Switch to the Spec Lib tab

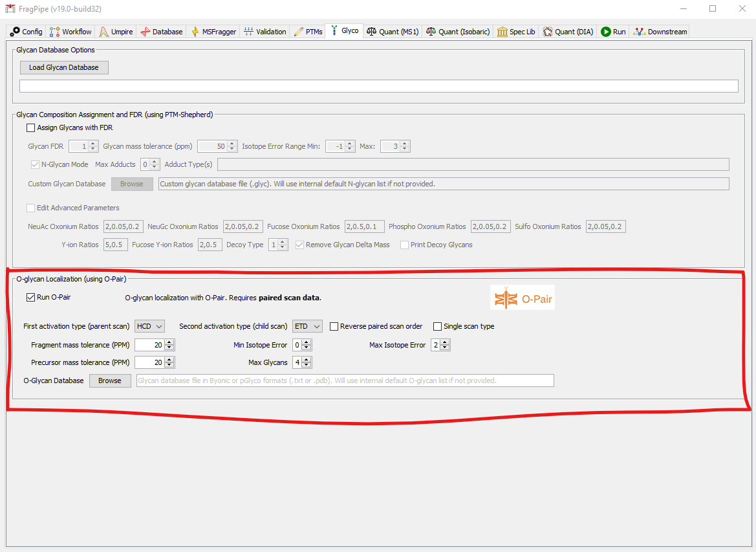pos(516,31)
